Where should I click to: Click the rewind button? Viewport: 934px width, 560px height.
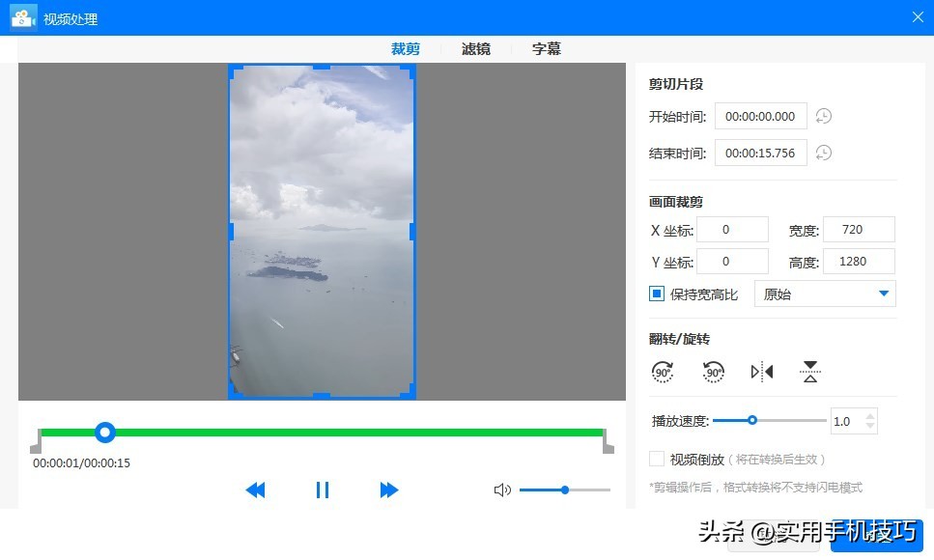click(x=255, y=490)
